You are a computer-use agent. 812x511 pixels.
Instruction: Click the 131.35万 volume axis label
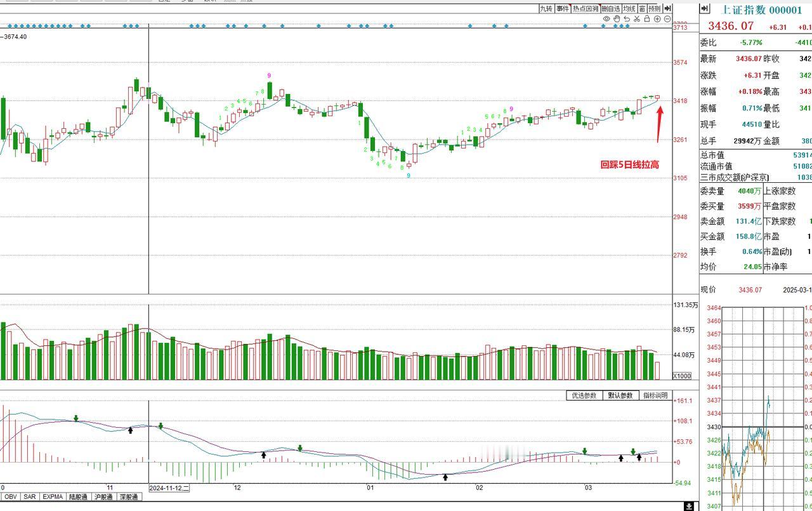[686, 305]
